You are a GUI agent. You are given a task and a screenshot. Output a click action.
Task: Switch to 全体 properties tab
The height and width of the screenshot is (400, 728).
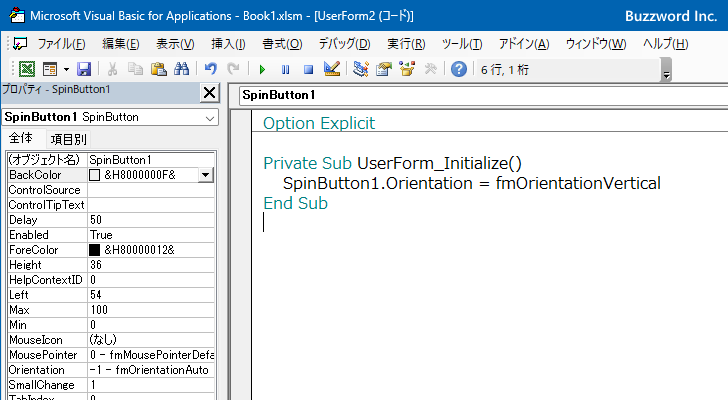click(x=21, y=138)
